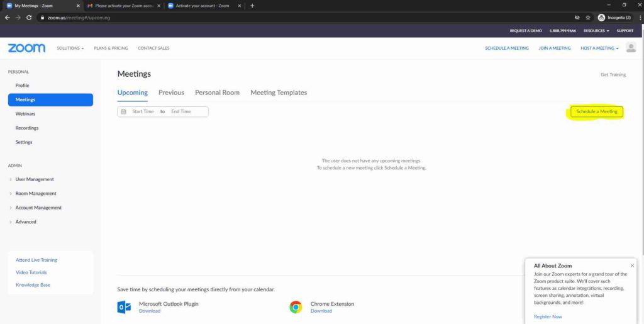Open the user profile avatar menu
Image resolution: width=644 pixels, height=324 pixels.
(631, 48)
